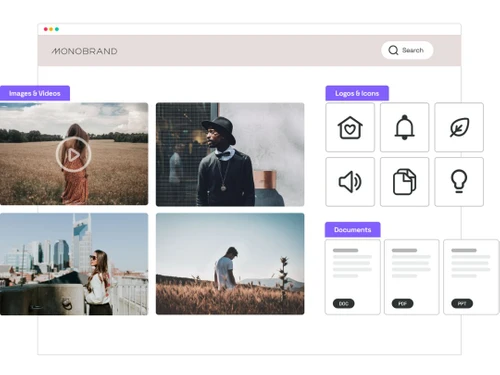The width and height of the screenshot is (500, 375).
Task: Play the video of woman in field
Action: pyautogui.click(x=73, y=154)
